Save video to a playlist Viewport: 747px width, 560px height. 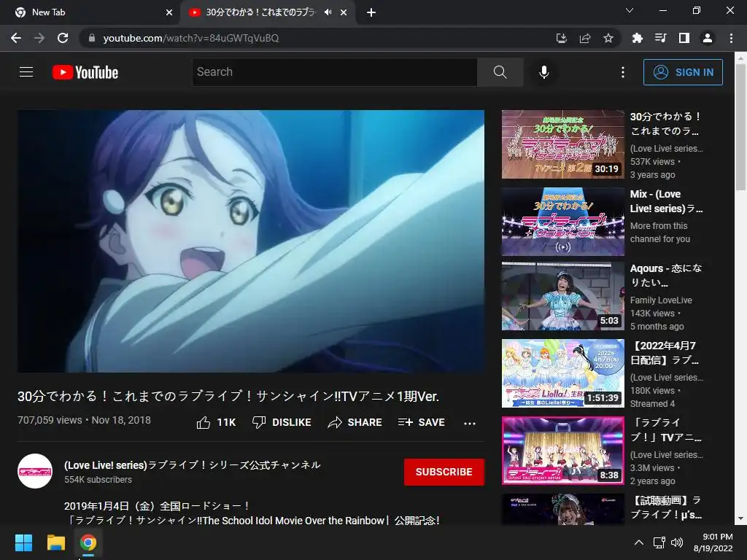coord(422,422)
